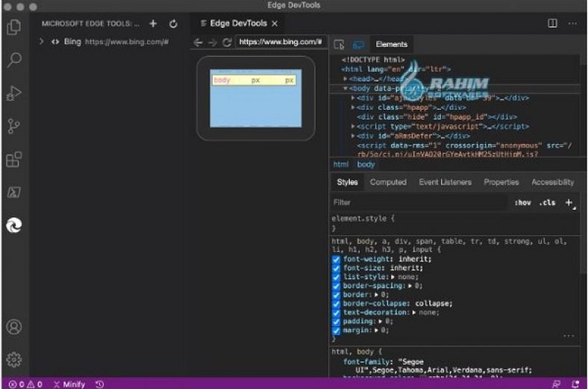Toggle the padding property off

point(336,322)
